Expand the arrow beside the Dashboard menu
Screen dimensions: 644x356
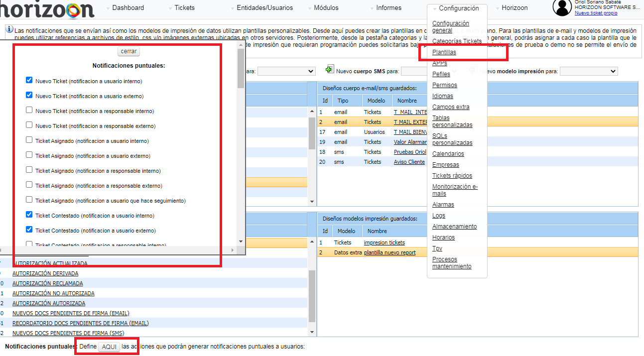coord(108,8)
